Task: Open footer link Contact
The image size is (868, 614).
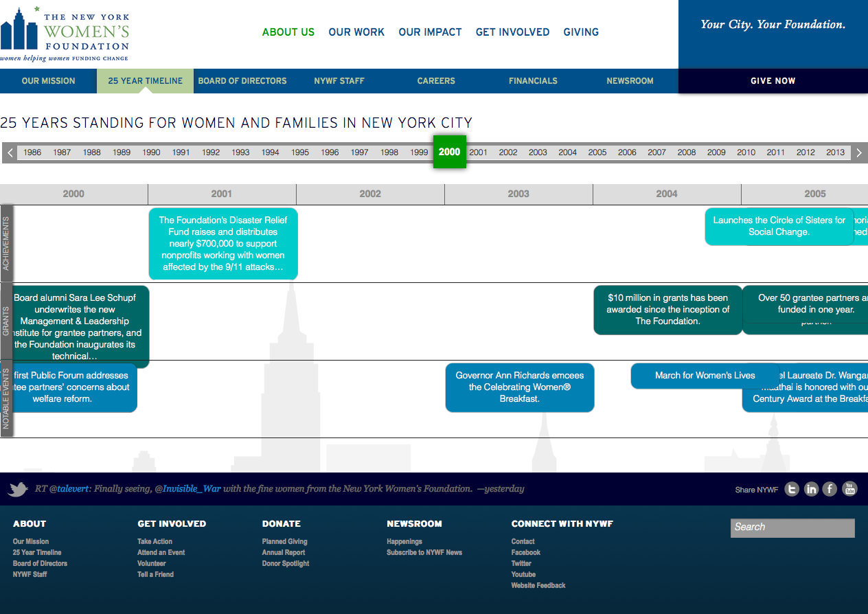Action: coord(523,541)
